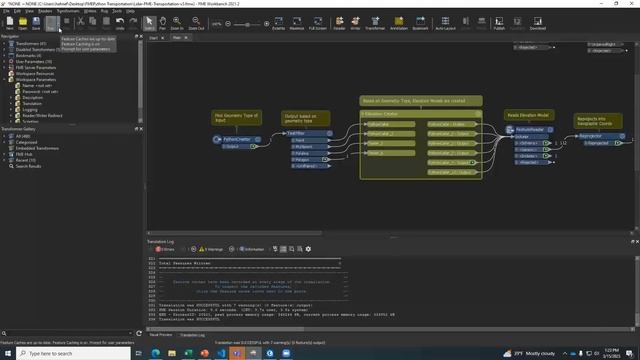Viewport: 640px width, 360px height.
Task: Switch to the Visual Preview tab
Action: pyautogui.click(x=161, y=335)
